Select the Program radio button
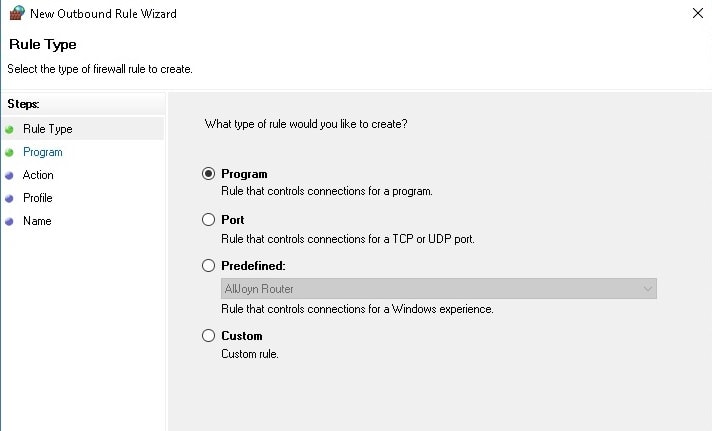The image size is (712, 431). coord(208,173)
